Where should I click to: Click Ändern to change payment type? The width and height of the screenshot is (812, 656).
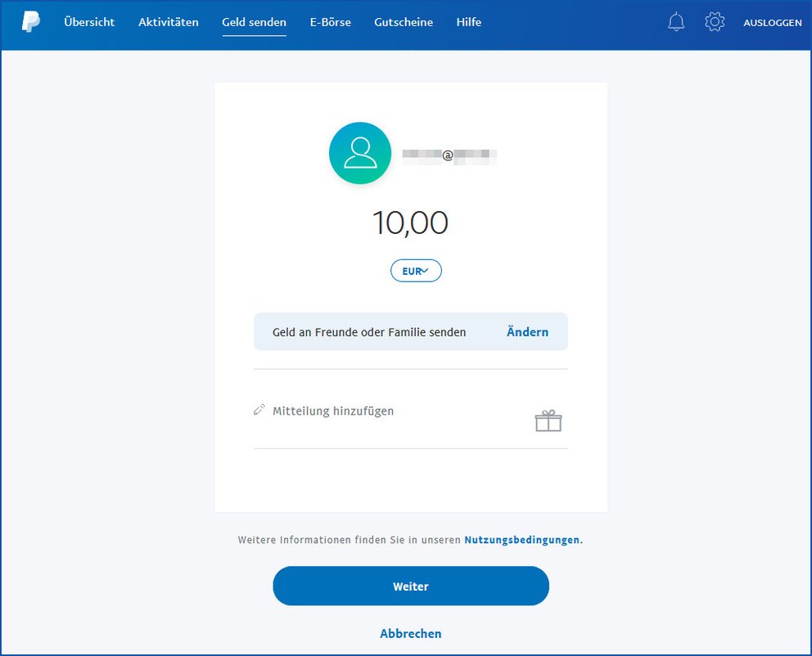(527, 332)
